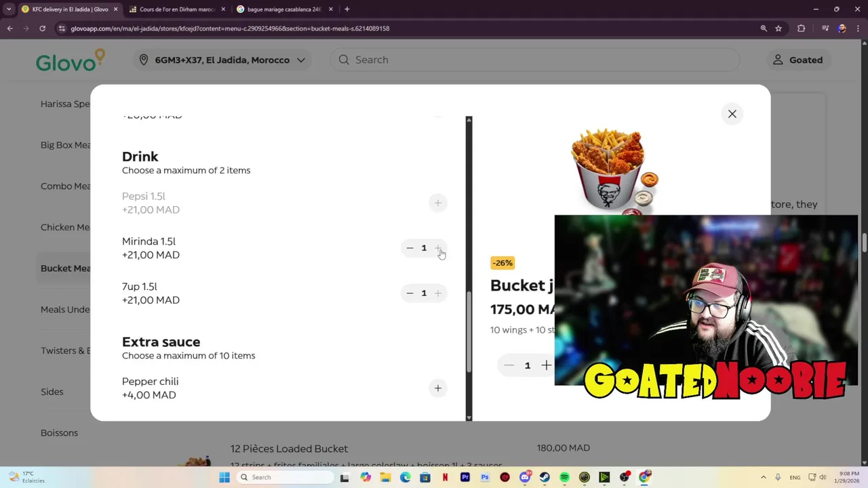This screenshot has height=488, width=868.
Task: Select the Sides category
Action: click(x=52, y=392)
